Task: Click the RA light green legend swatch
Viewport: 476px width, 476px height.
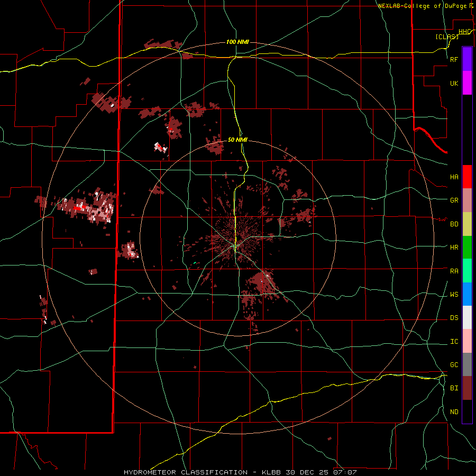Action: tap(467, 271)
